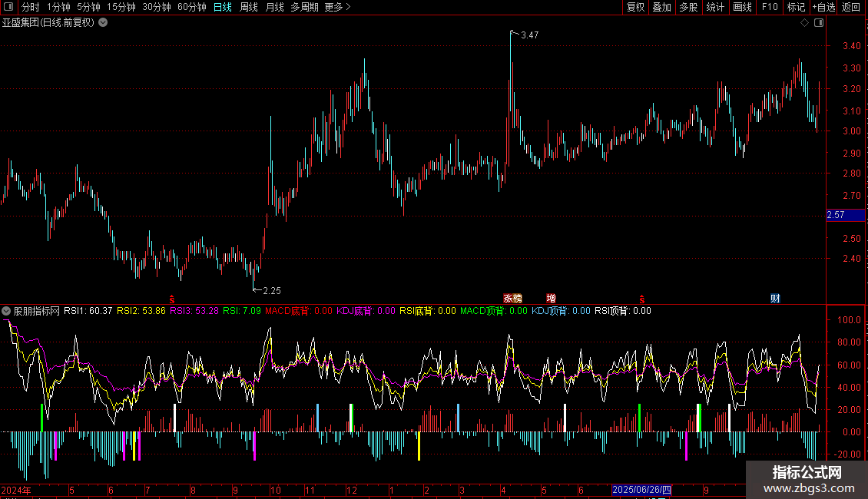Image resolution: width=868 pixels, height=499 pixels.
Task: Click the 100.0 indicator axis label
Action: [x=849, y=320]
